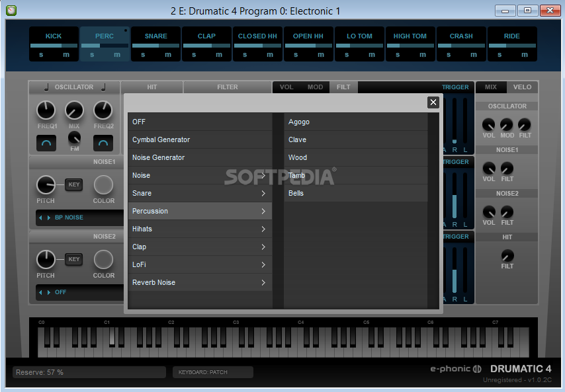Adjust the mix NOISE2 FILT knob
565x392 pixels.
(x=507, y=212)
